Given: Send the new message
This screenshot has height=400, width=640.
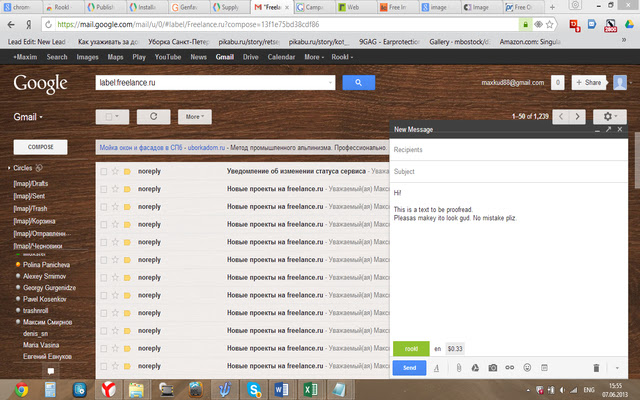Looking at the screenshot, I should (409, 368).
